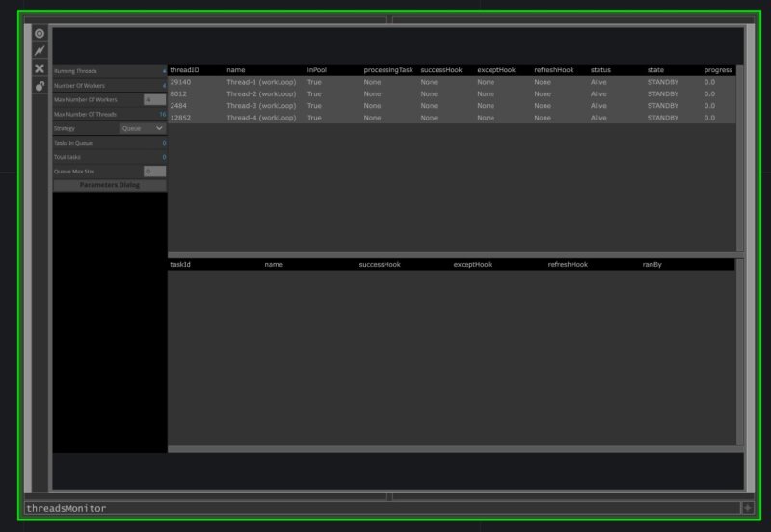This screenshot has width=771, height=532.
Task: Click the Parameters Dialog button
Action: [110, 185]
